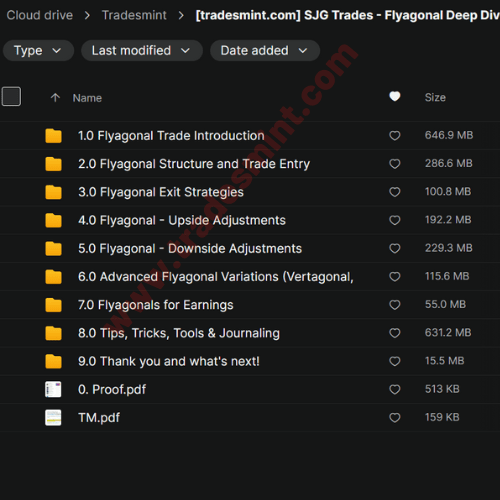The height and width of the screenshot is (500, 500).
Task: Select the 6.0 Advanced Flyagonal Variations folder icon
Action: 53,277
